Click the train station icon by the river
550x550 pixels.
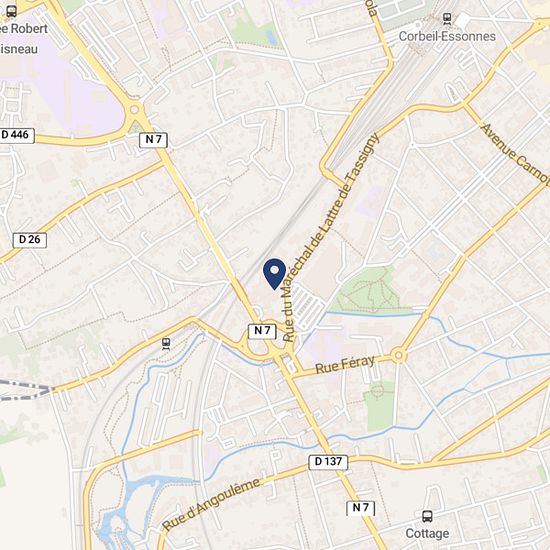pyautogui.click(x=166, y=344)
